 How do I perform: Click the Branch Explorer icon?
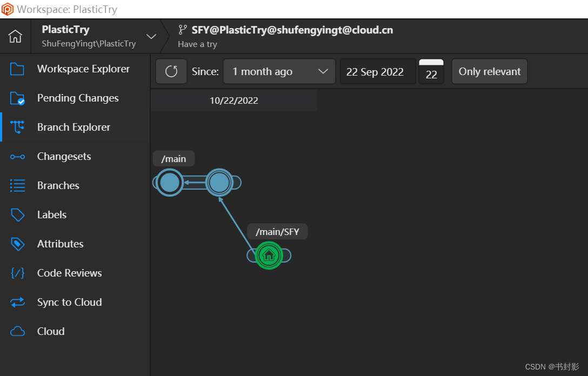point(17,127)
